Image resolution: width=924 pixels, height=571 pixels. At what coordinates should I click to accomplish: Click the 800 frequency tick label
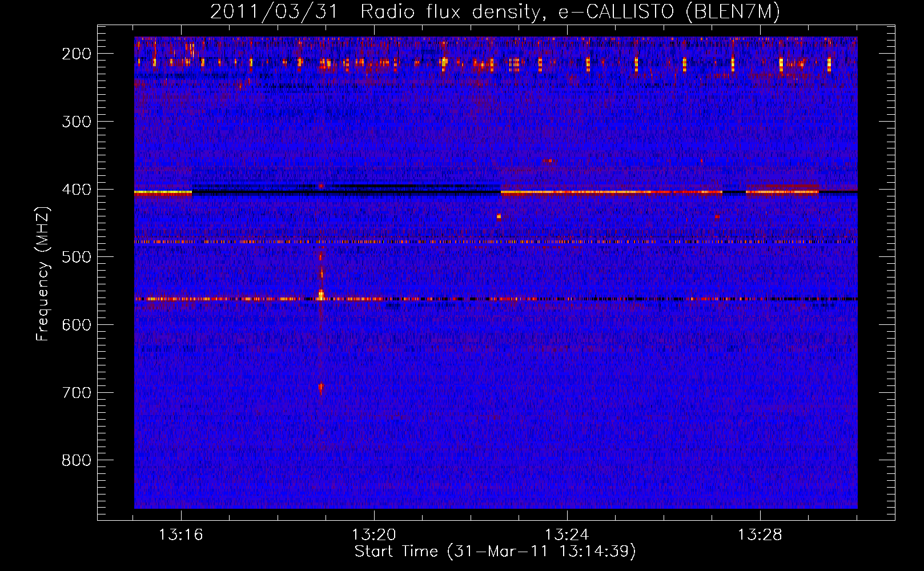(x=77, y=460)
